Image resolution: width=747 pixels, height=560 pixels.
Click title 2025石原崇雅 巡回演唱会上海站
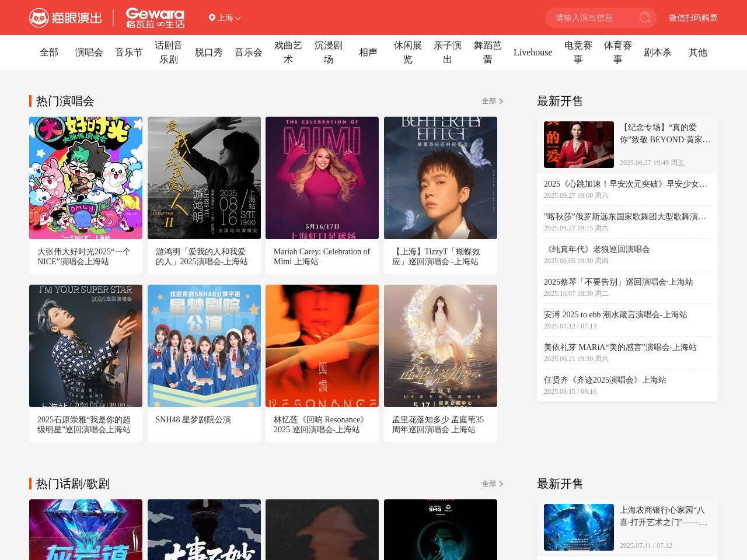(84, 425)
